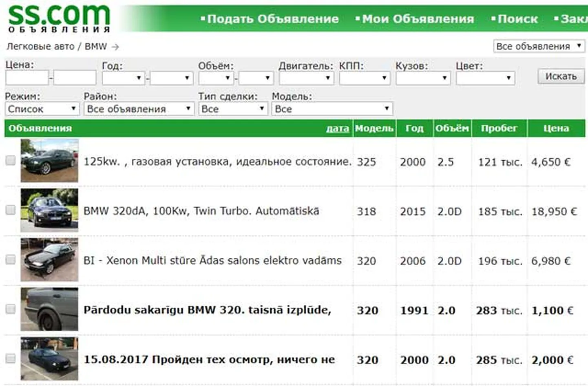Click the Объём column header
588x386 pixels.
tap(452, 128)
